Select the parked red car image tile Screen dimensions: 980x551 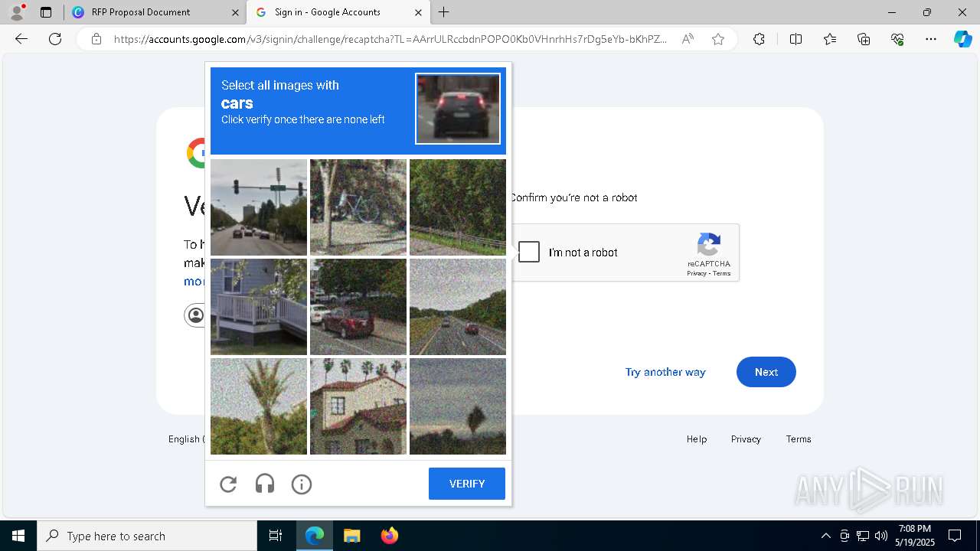358,307
